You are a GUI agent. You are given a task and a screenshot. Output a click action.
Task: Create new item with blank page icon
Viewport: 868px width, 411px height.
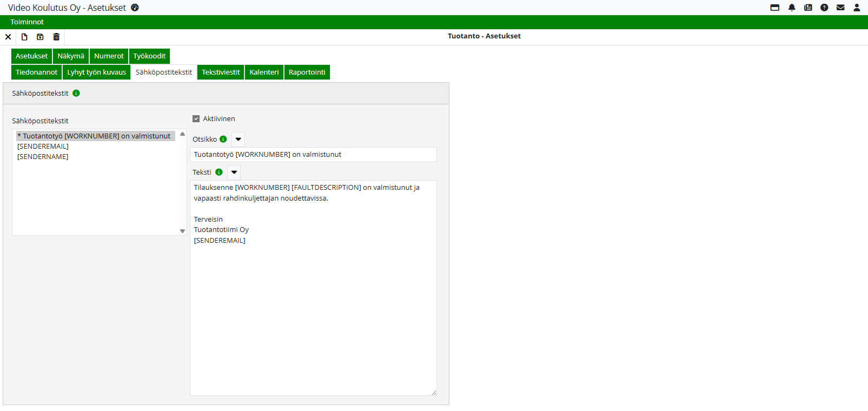coord(24,37)
